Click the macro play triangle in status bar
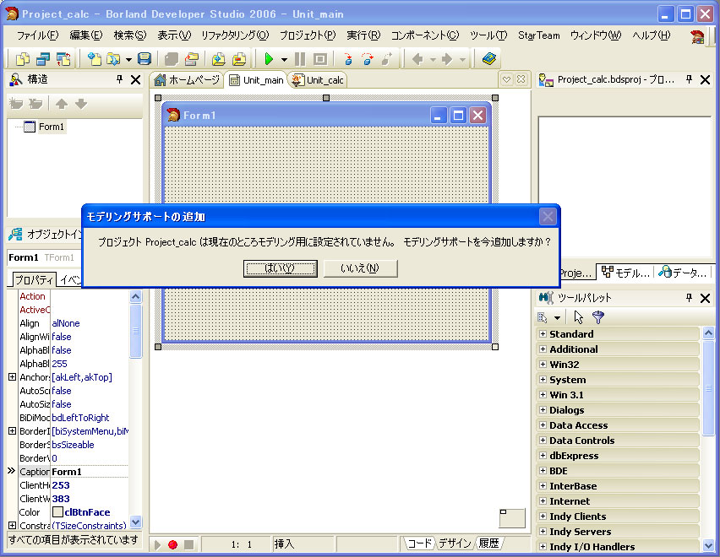 158,545
